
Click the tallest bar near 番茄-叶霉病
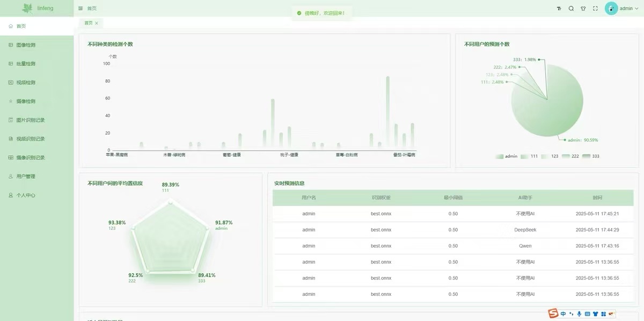pos(387,112)
